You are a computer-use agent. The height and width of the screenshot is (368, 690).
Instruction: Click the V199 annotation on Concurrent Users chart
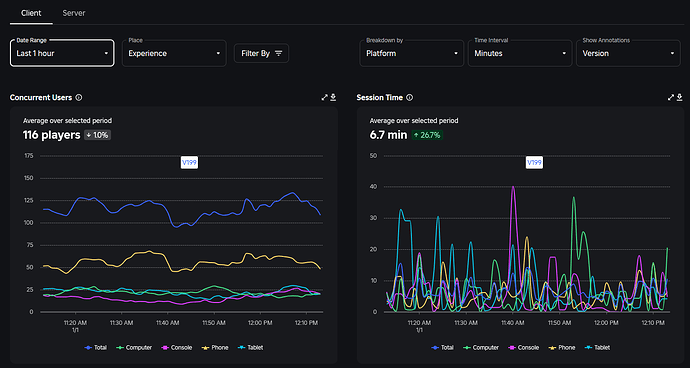point(189,163)
